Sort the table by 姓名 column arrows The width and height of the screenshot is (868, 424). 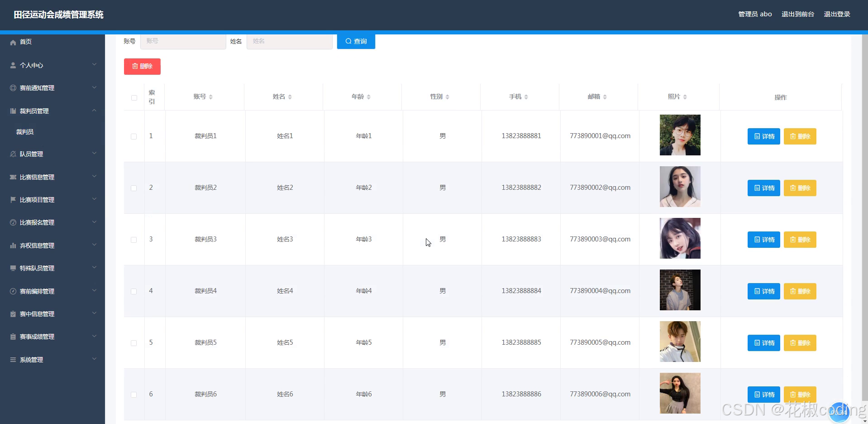click(290, 97)
